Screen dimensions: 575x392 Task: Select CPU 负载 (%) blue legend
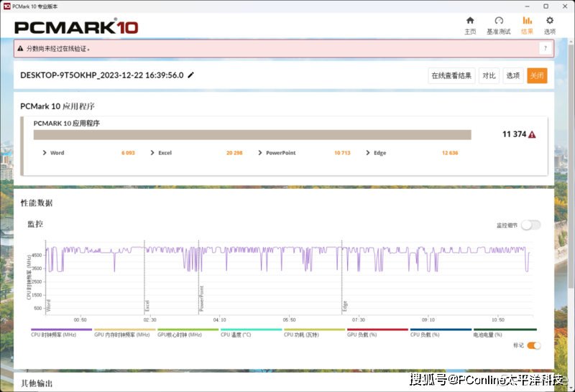tap(441, 332)
